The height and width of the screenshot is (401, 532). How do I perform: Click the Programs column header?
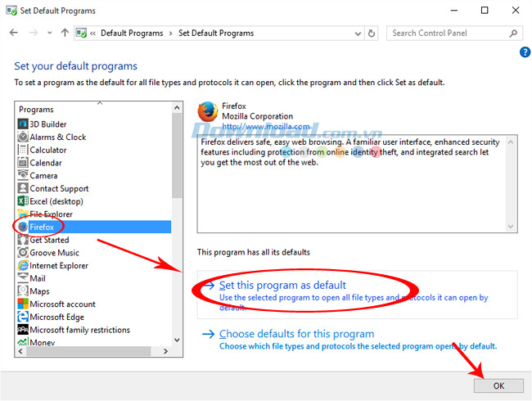36,110
